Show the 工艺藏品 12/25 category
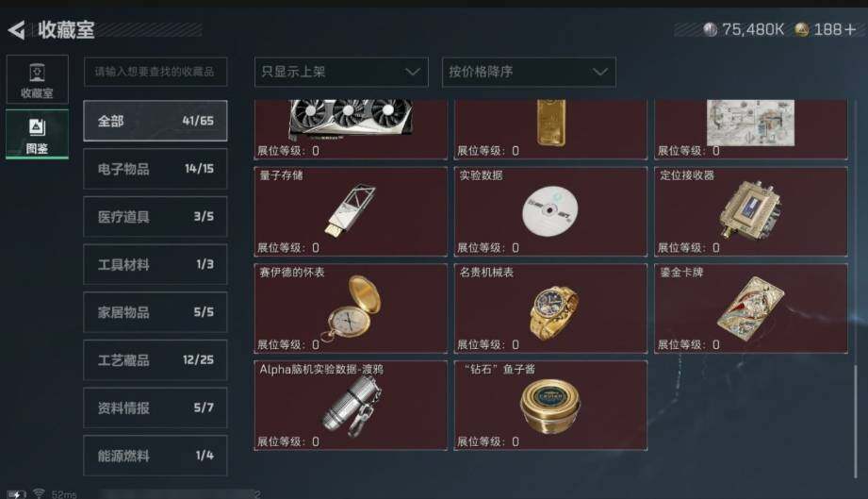 point(155,360)
